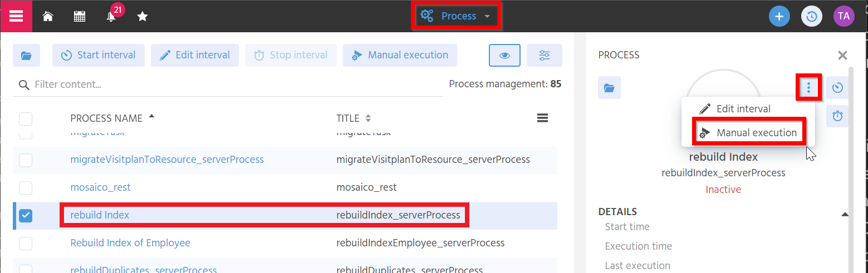868x273 pixels.
Task: Select the mosaico_rest title cell
Action: [366, 187]
